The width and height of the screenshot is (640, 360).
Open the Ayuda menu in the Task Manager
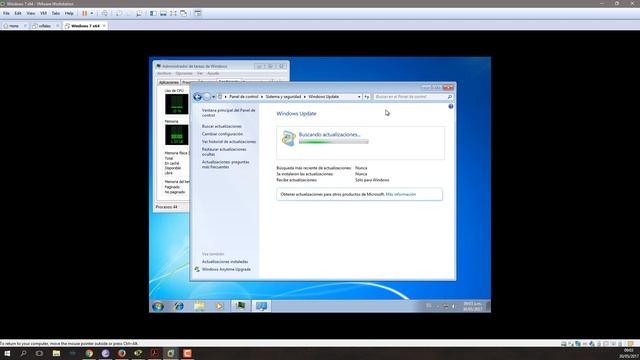coord(213,73)
